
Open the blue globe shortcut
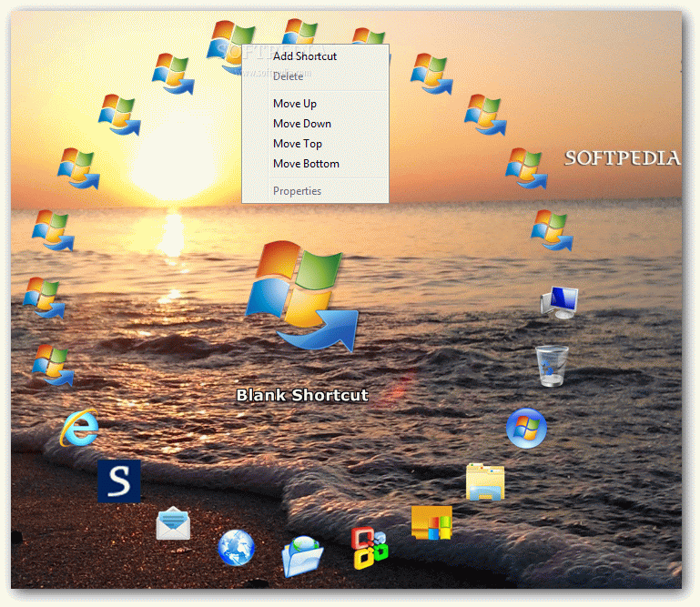[236, 547]
